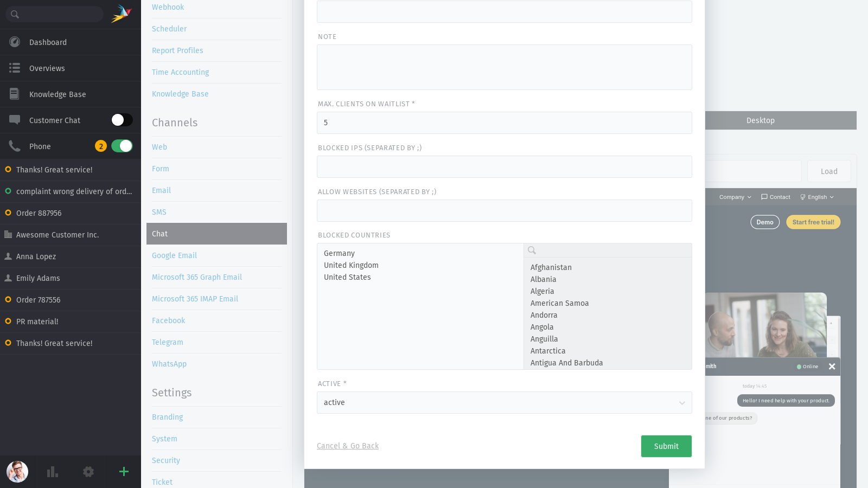Open Anna Lopez user tab
Image resolution: width=868 pixels, height=488 pixels.
point(71,256)
